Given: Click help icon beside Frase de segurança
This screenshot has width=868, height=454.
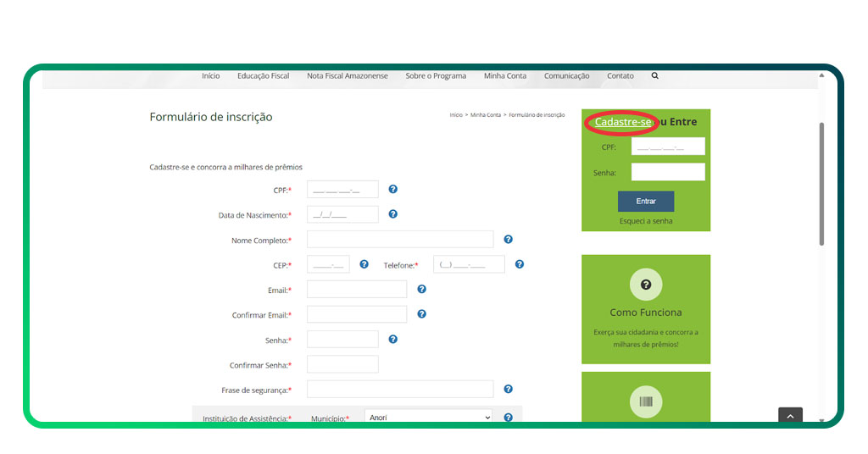Looking at the screenshot, I should point(509,389).
